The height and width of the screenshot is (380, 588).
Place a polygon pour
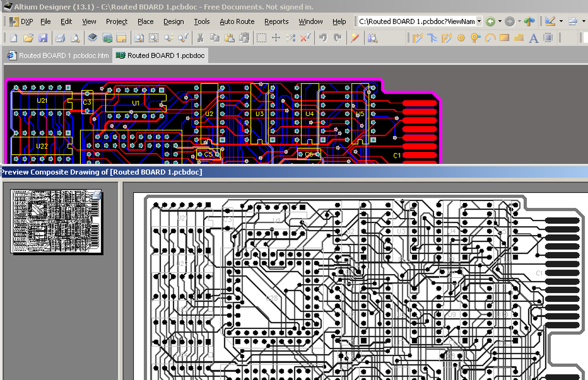pos(519,38)
